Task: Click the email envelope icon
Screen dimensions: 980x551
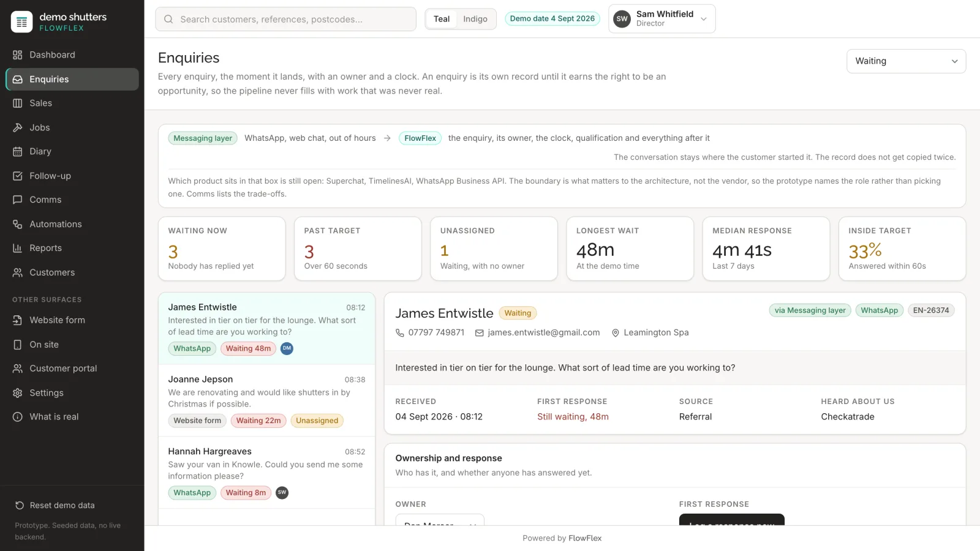Action: (480, 333)
